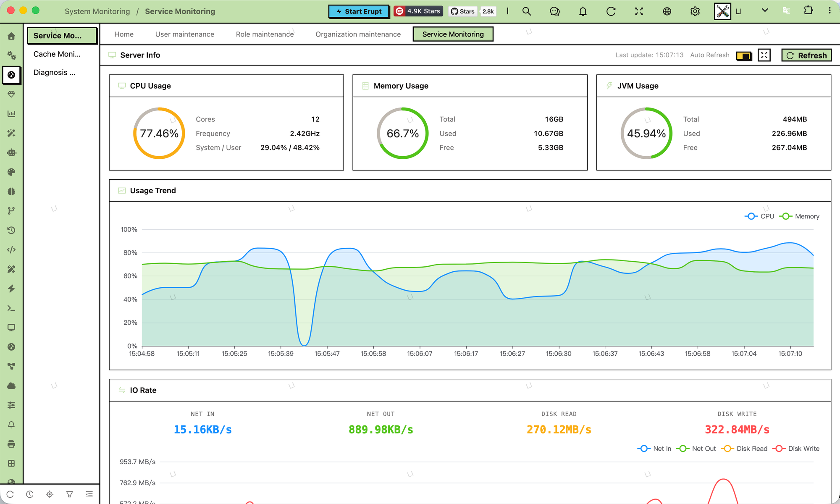Open the chat messages header icon
840x504 pixels.
(x=555, y=11)
